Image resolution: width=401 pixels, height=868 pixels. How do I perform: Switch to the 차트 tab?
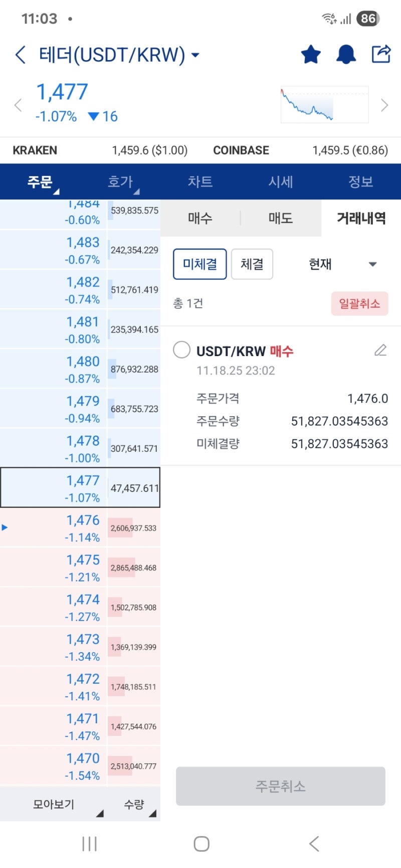click(200, 182)
